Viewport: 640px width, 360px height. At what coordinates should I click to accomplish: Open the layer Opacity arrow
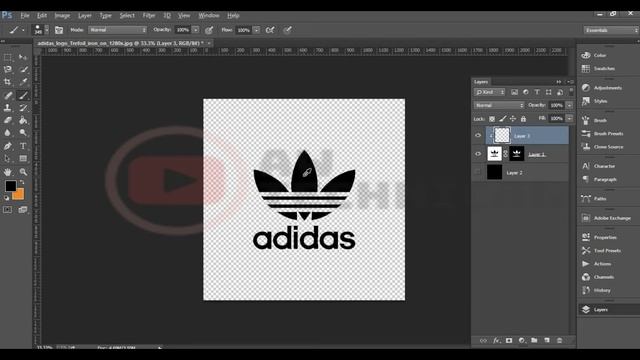pyautogui.click(x=569, y=105)
